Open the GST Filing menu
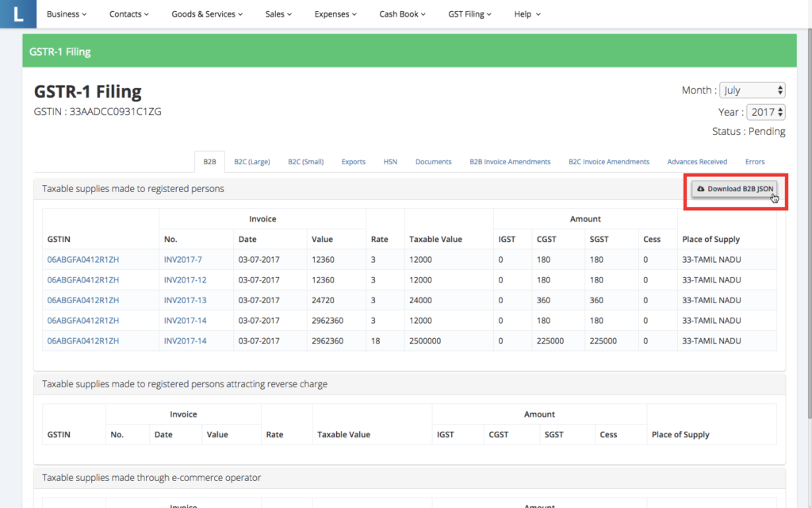This screenshot has height=508, width=812. (x=469, y=14)
